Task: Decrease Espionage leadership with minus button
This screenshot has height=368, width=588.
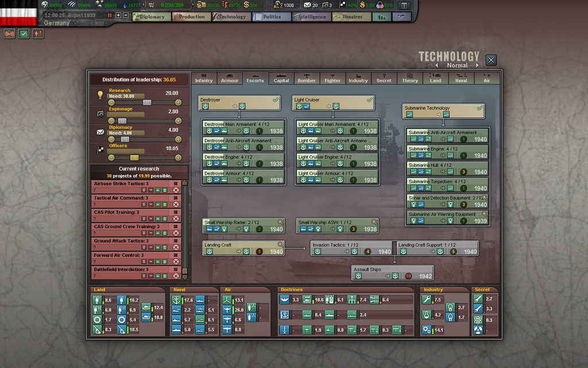Action: click(x=111, y=121)
